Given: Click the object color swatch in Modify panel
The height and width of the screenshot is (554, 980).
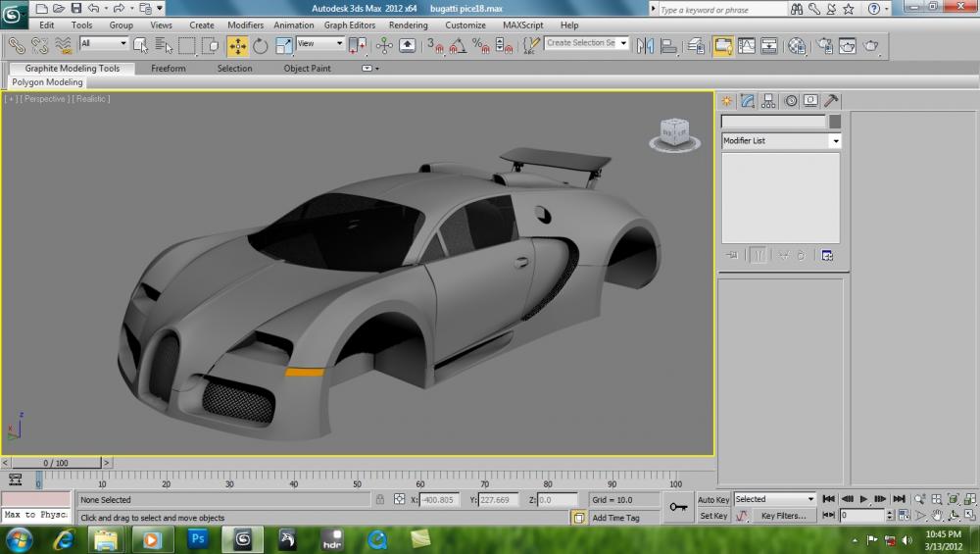Looking at the screenshot, I should [x=834, y=122].
